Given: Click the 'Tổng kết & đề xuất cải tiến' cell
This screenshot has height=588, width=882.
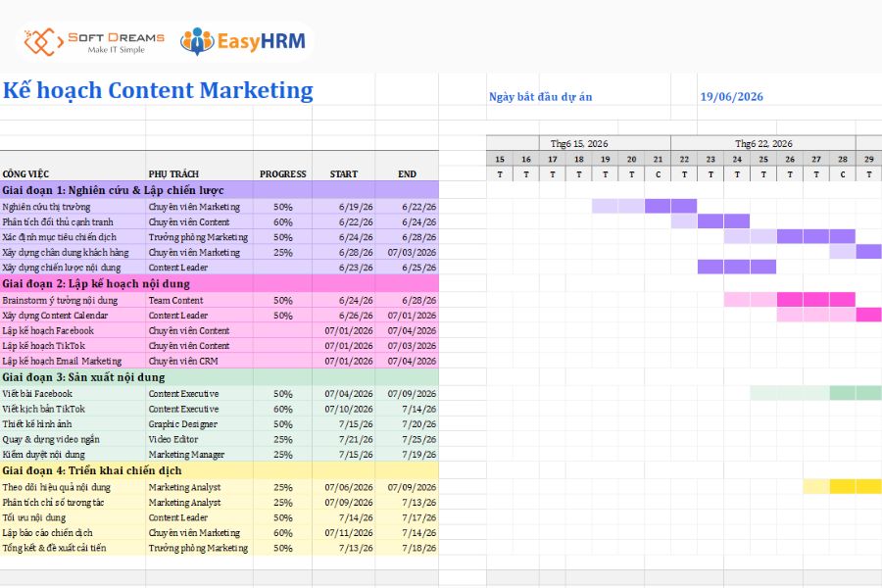Looking at the screenshot, I should (x=73, y=548).
